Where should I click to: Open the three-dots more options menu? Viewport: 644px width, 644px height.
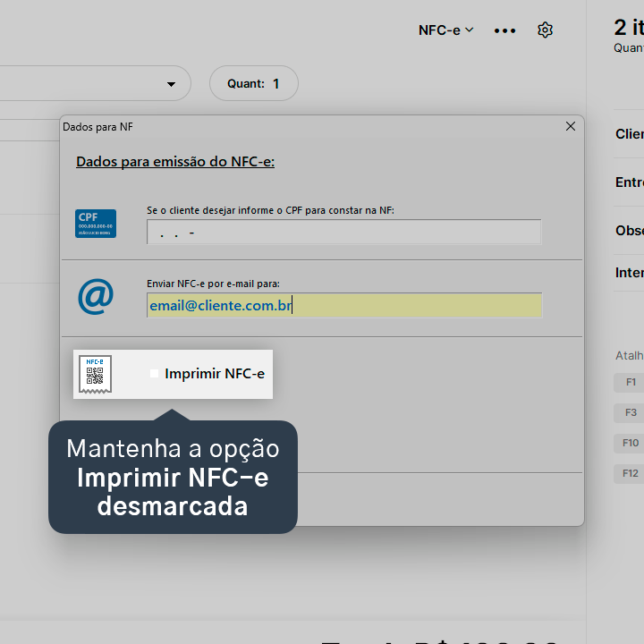pyautogui.click(x=504, y=30)
